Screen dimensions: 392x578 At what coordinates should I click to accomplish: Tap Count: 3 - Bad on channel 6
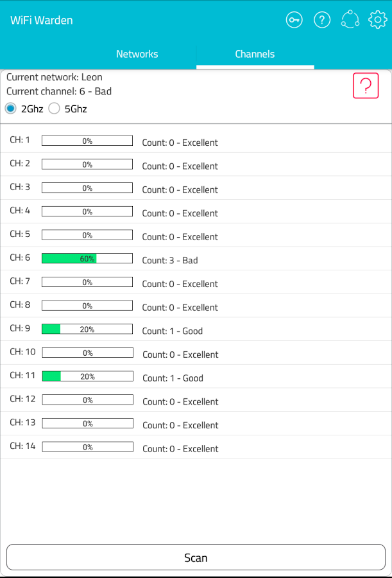(170, 260)
